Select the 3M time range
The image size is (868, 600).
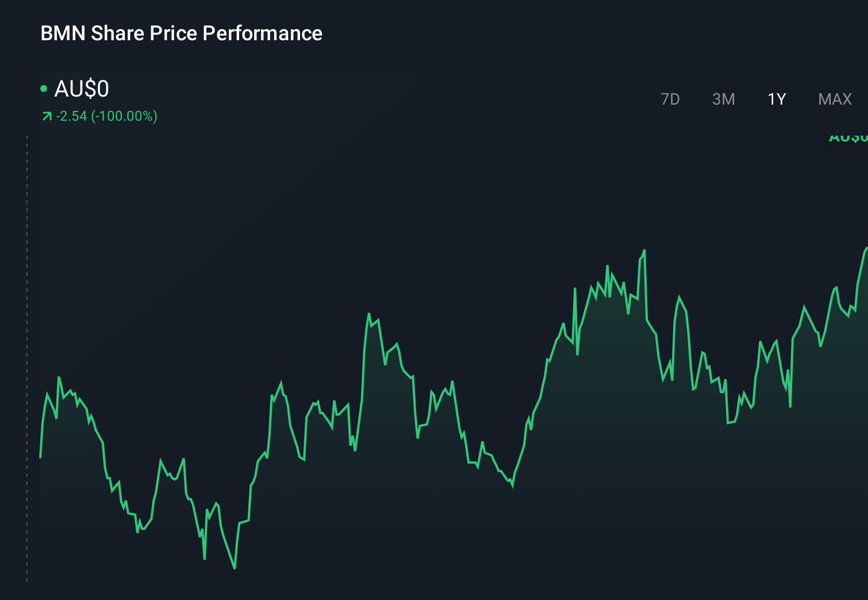[723, 99]
